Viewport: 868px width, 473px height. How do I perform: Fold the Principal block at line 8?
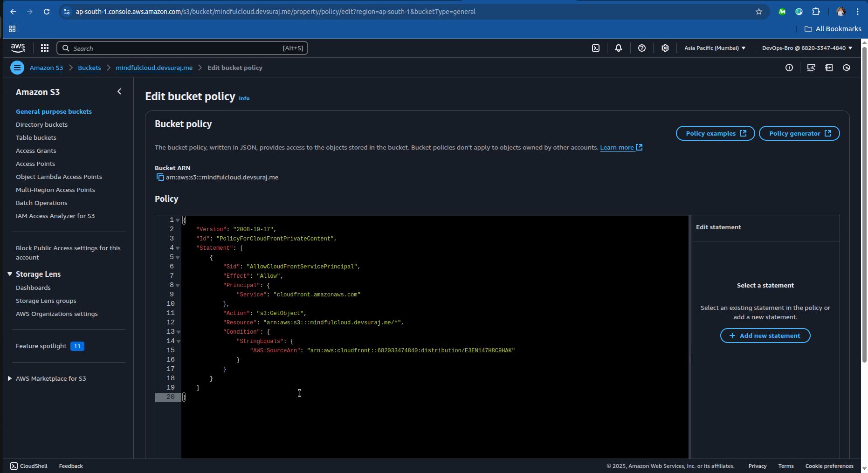click(178, 285)
